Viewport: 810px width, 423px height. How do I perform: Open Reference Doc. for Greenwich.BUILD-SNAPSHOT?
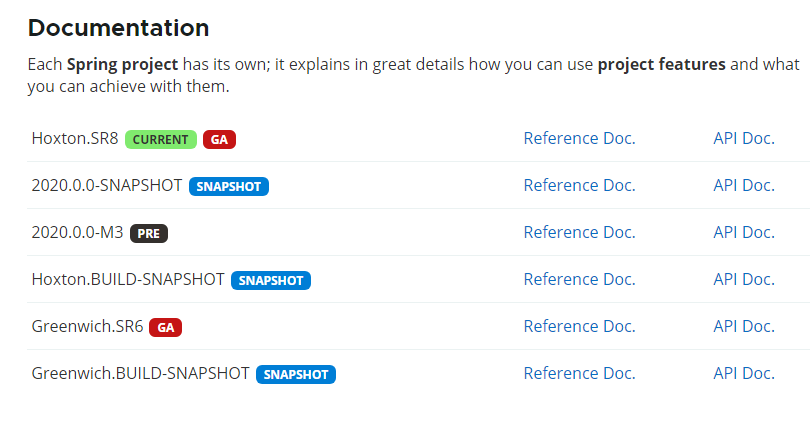pos(579,373)
